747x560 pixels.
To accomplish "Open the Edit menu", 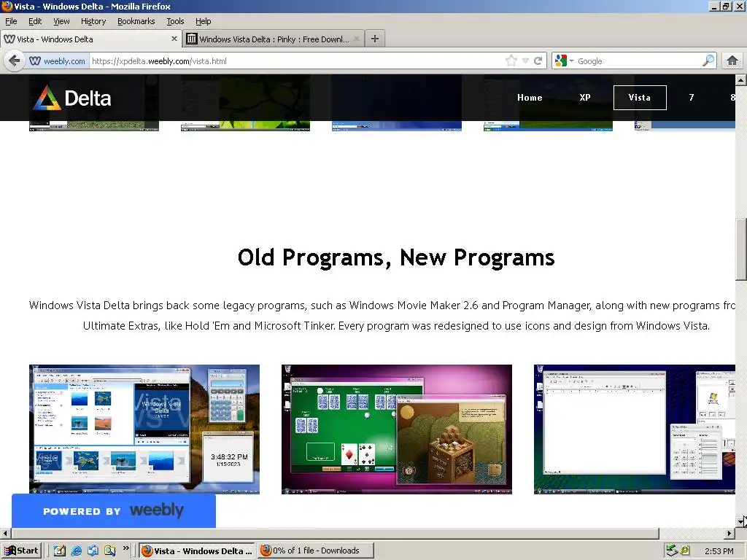I will pyautogui.click(x=35, y=21).
